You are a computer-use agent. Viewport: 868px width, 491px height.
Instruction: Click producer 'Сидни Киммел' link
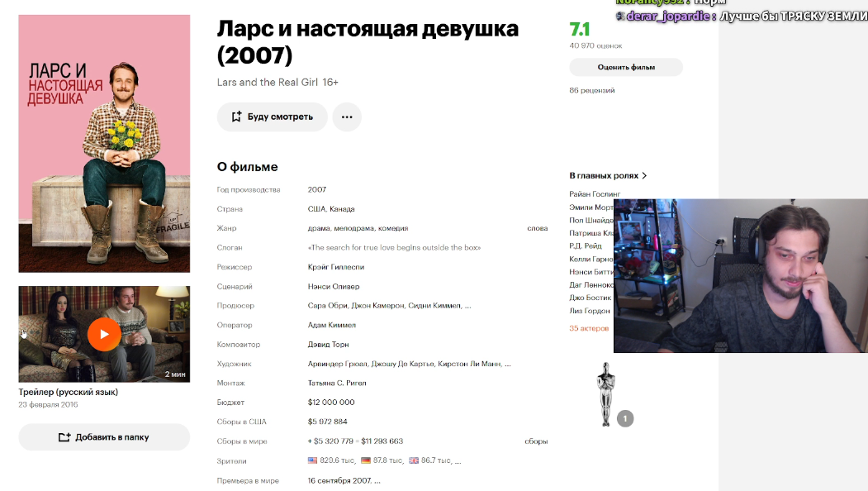click(x=434, y=305)
